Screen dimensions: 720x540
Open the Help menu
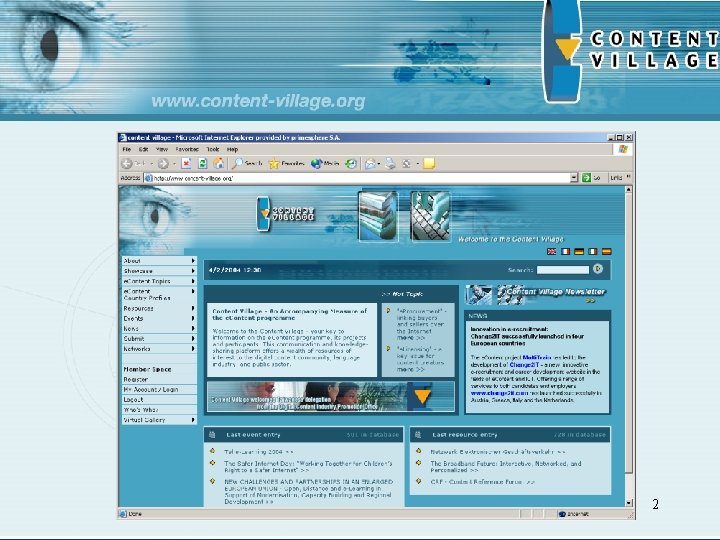[232, 149]
